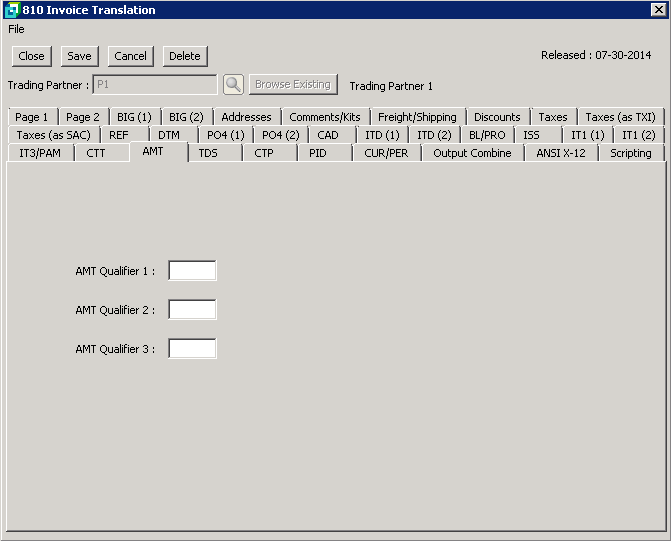Open the CUR/PER tab
This screenshot has height=541, width=671.
[x=386, y=153]
